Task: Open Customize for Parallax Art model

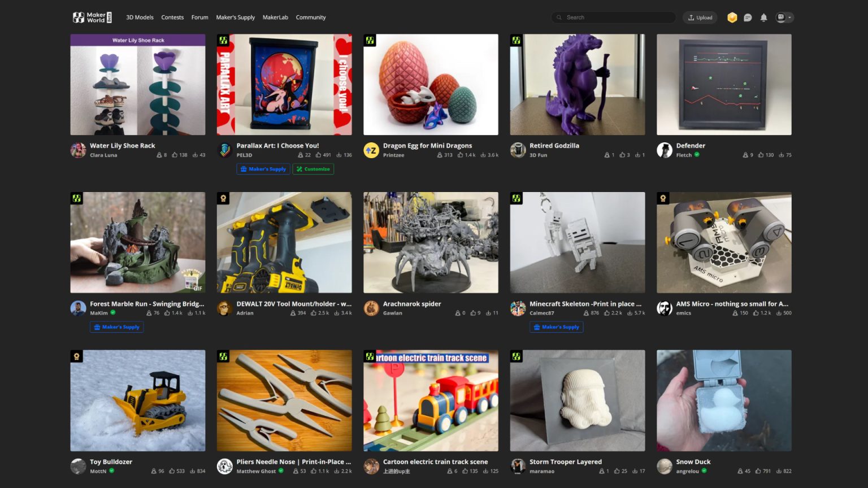Action: coord(313,169)
